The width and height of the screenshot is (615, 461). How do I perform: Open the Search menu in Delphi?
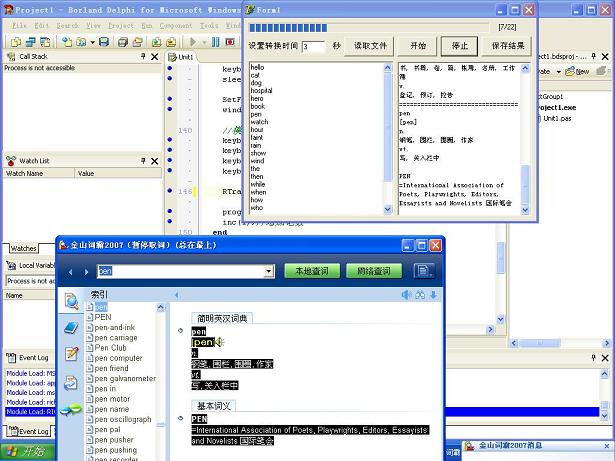(67, 26)
